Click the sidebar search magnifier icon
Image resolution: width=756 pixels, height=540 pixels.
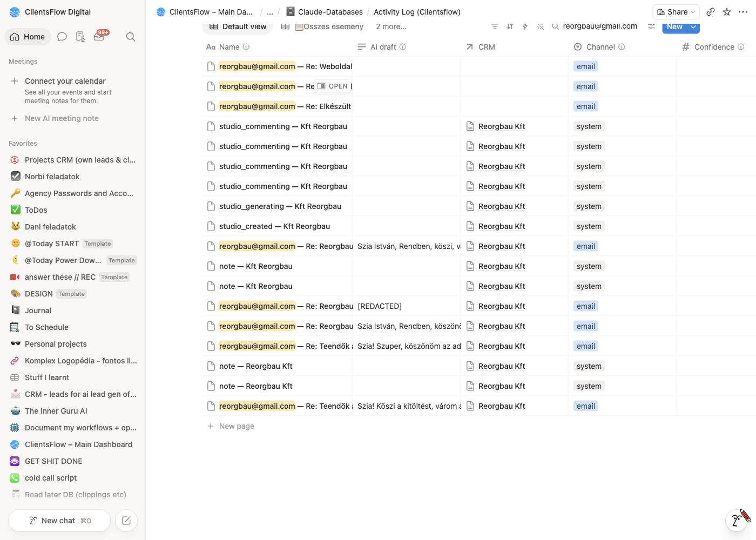(x=131, y=37)
